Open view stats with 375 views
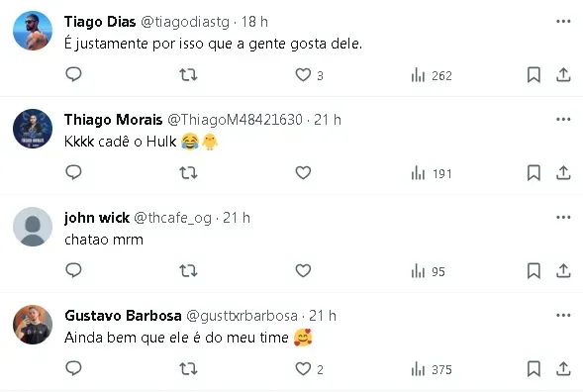This screenshot has width=583, height=392. point(432,369)
